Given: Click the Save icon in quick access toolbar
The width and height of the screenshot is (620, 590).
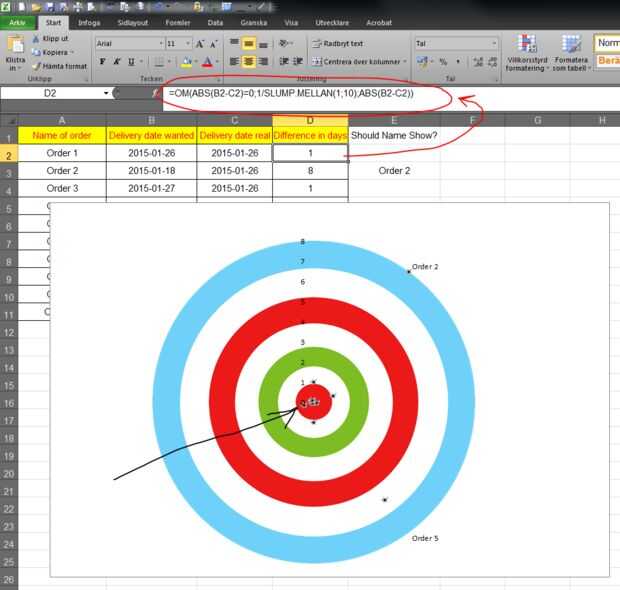Looking at the screenshot, I should tap(50, 7).
